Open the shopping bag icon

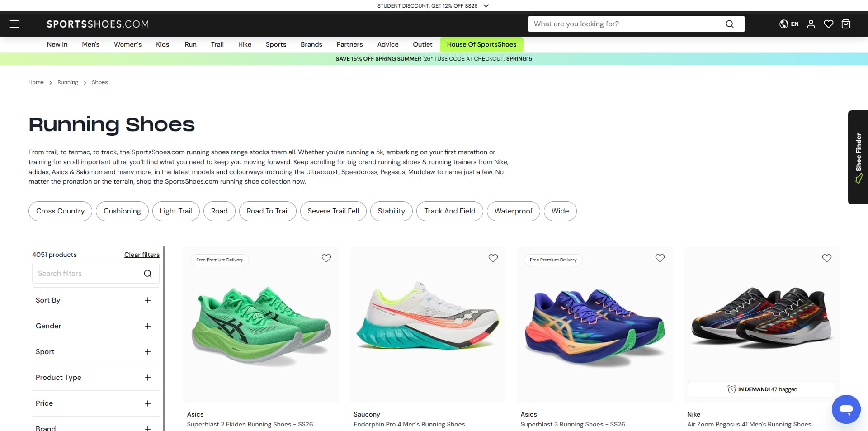(x=846, y=24)
